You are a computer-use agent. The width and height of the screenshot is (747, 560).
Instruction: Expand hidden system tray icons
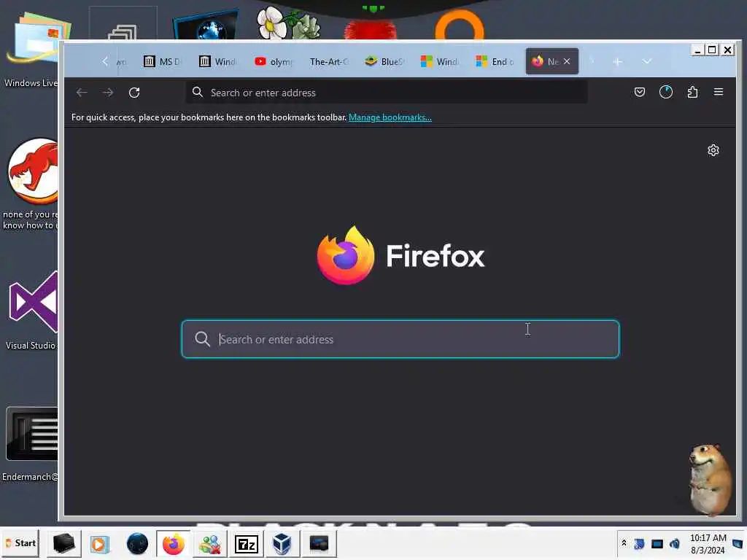point(624,543)
